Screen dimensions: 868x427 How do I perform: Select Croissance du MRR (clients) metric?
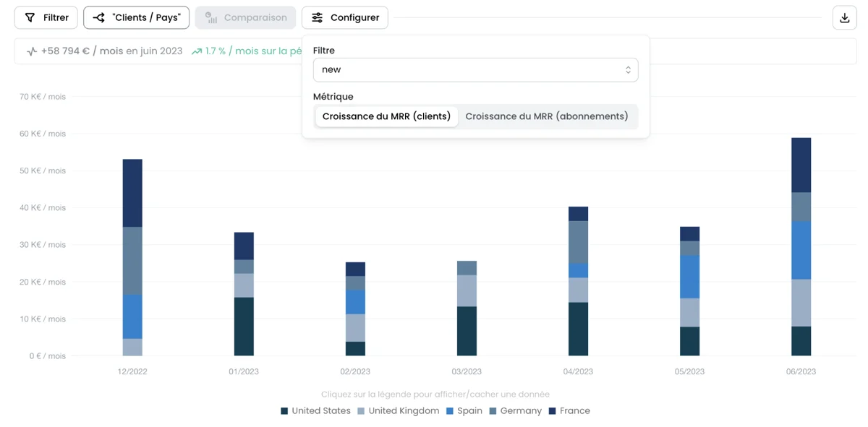(386, 116)
